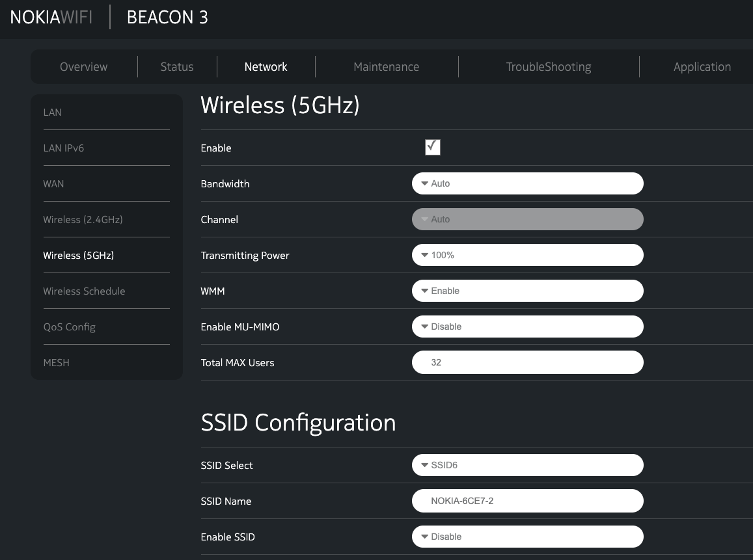
Task: Click the Total MAX Users field
Action: 527,362
